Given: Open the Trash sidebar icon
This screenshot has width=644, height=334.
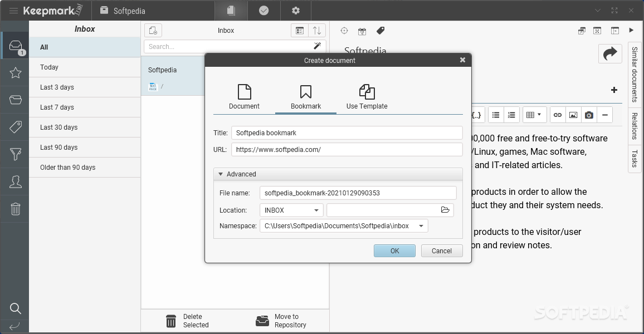Looking at the screenshot, I should (16, 209).
